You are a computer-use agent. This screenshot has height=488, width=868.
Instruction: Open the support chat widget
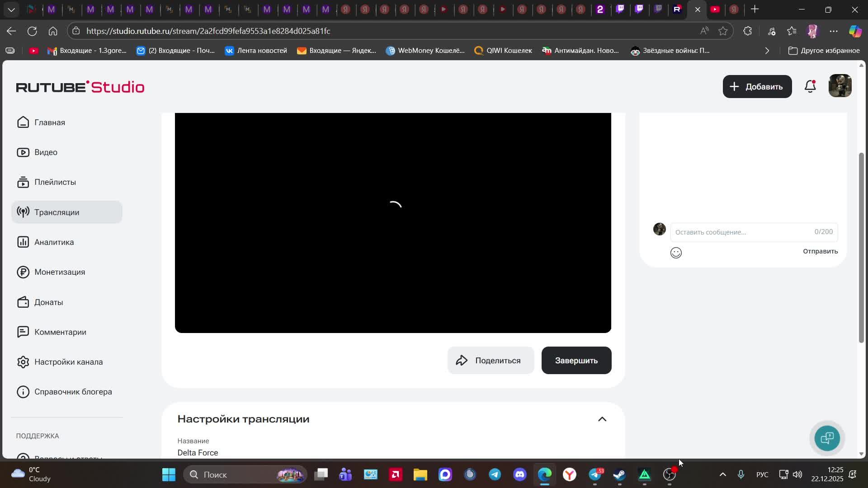[827, 438]
